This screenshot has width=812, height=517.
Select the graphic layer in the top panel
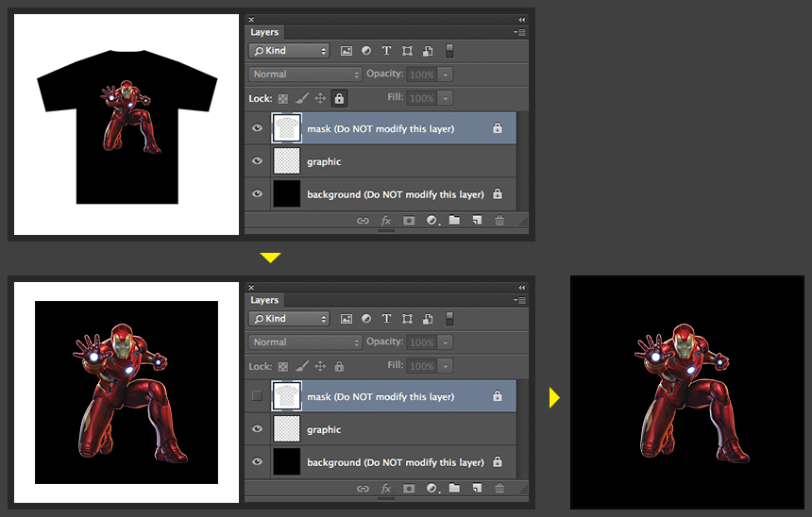[397, 161]
